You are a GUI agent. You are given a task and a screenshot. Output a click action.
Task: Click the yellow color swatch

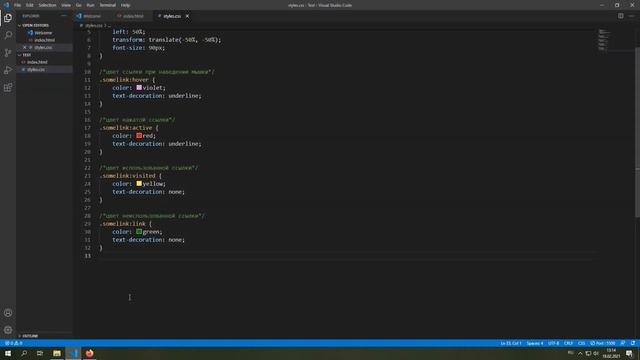(x=139, y=184)
